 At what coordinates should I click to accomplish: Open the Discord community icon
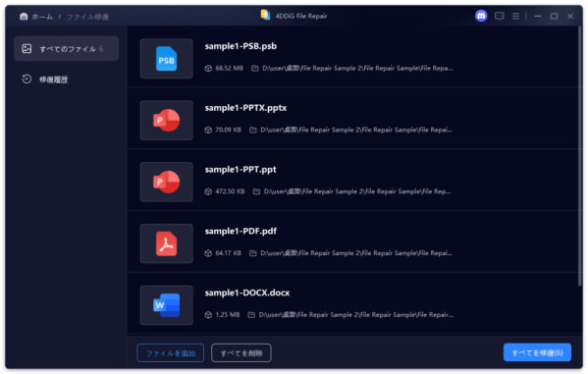point(481,16)
